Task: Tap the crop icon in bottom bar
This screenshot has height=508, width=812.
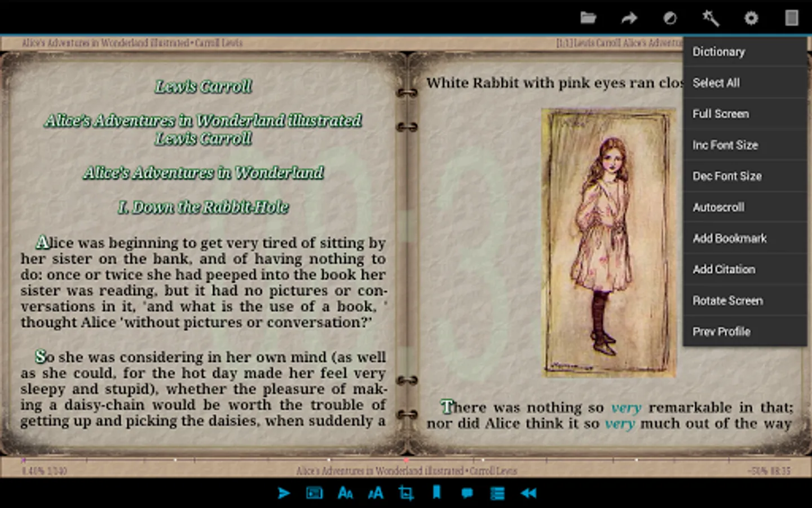Action: tap(406, 493)
